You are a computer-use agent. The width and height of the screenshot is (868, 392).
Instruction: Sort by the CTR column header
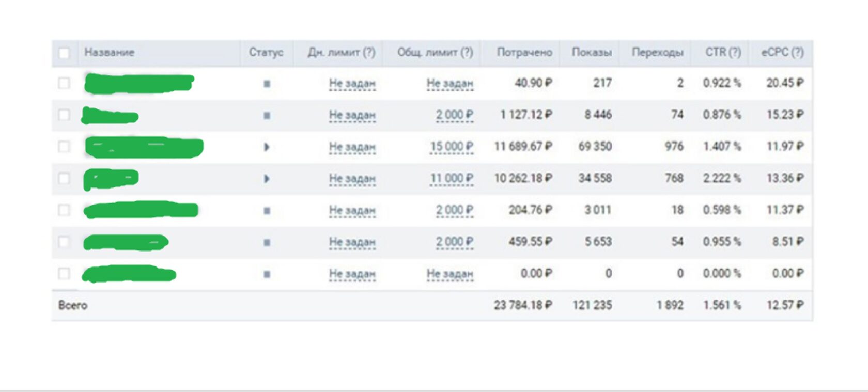tap(723, 52)
